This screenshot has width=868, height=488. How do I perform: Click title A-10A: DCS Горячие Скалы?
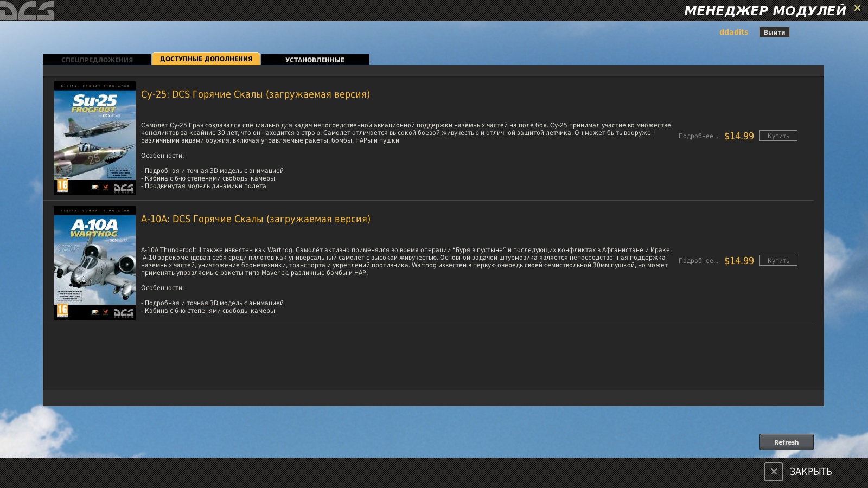(256, 219)
